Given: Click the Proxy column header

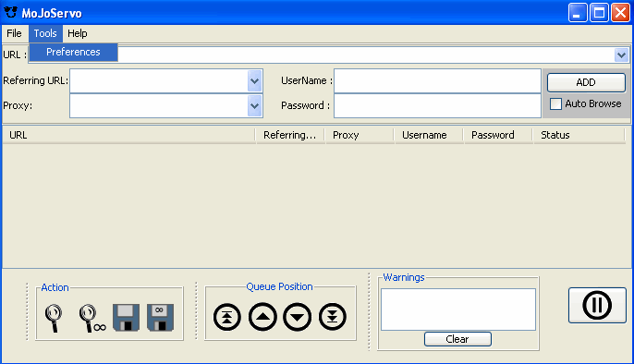Looking at the screenshot, I should [x=360, y=135].
